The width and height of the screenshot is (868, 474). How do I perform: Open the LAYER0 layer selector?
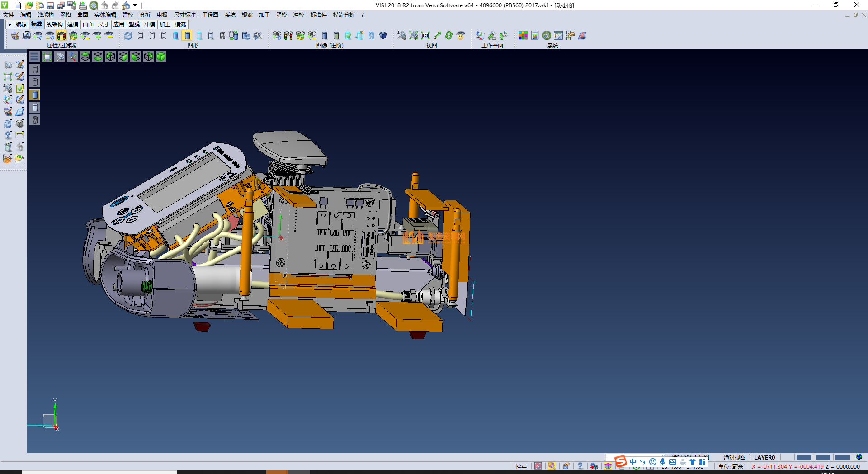click(764, 457)
